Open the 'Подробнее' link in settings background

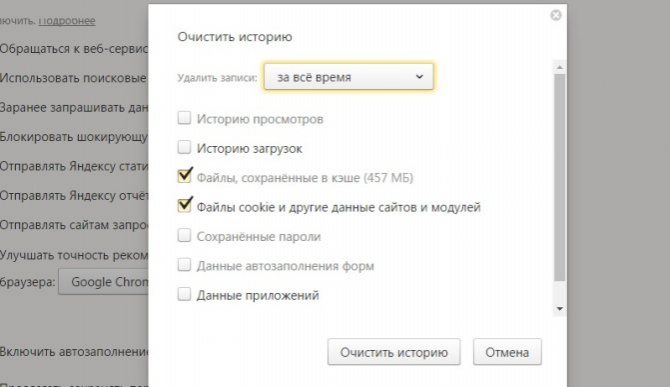tap(67, 21)
